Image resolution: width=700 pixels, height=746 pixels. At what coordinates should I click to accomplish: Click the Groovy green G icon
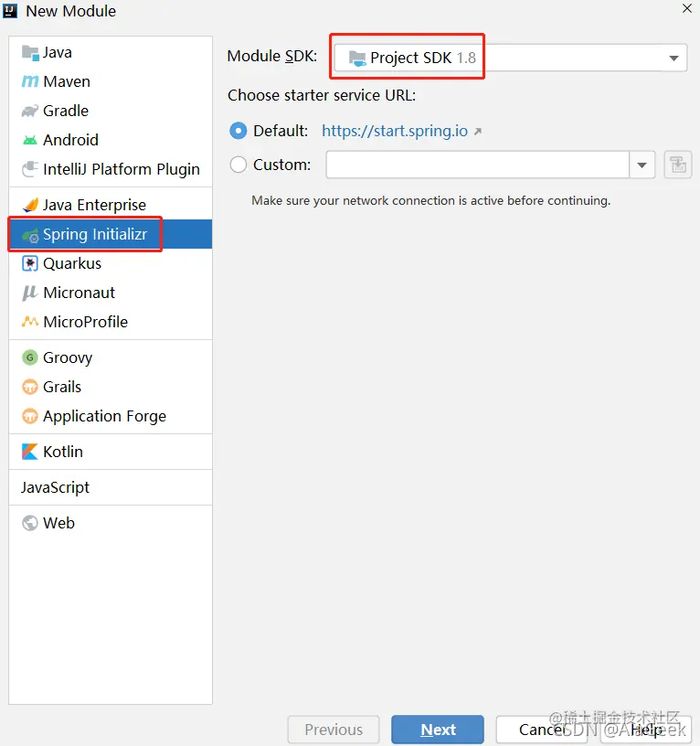30,357
